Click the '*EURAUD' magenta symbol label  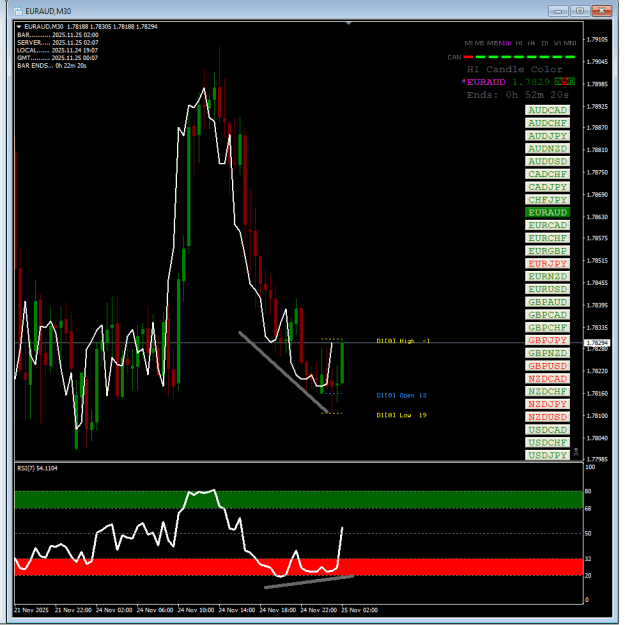tap(483, 82)
